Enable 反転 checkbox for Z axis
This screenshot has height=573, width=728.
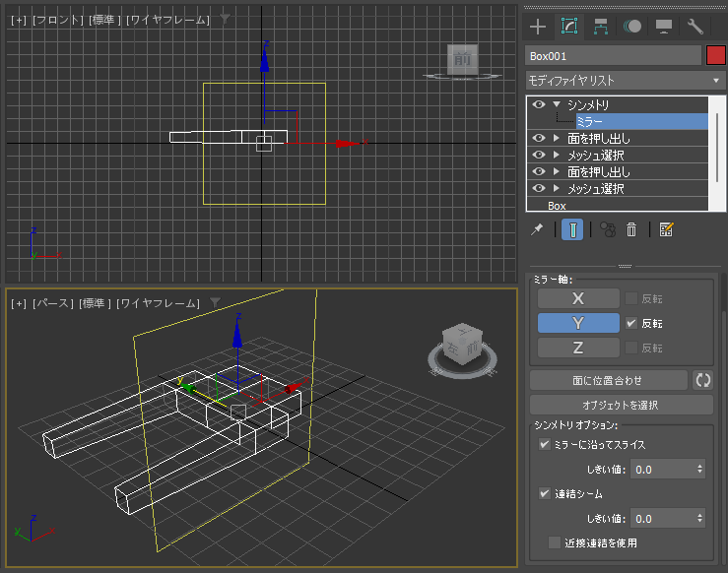pos(631,348)
